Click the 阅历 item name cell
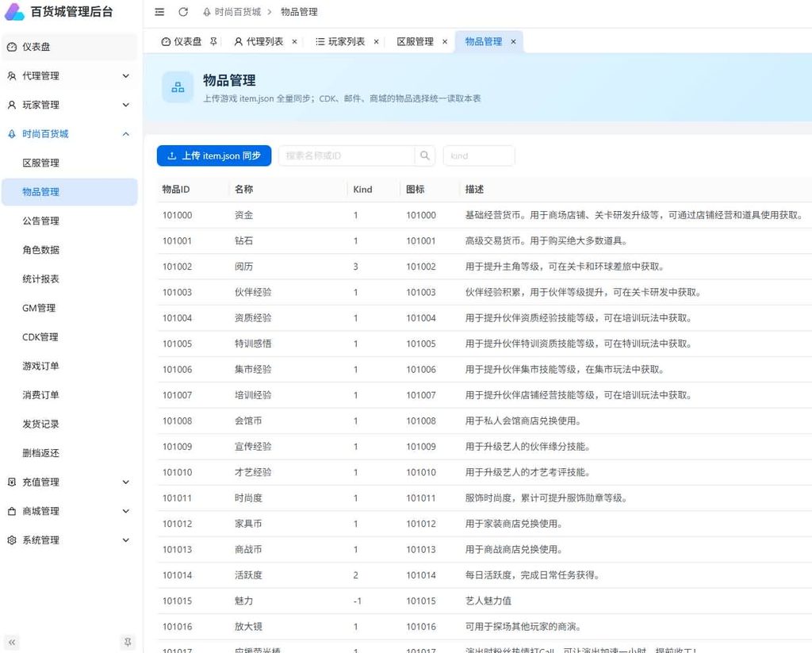Viewport: 812px width, 653px height. pos(244,267)
